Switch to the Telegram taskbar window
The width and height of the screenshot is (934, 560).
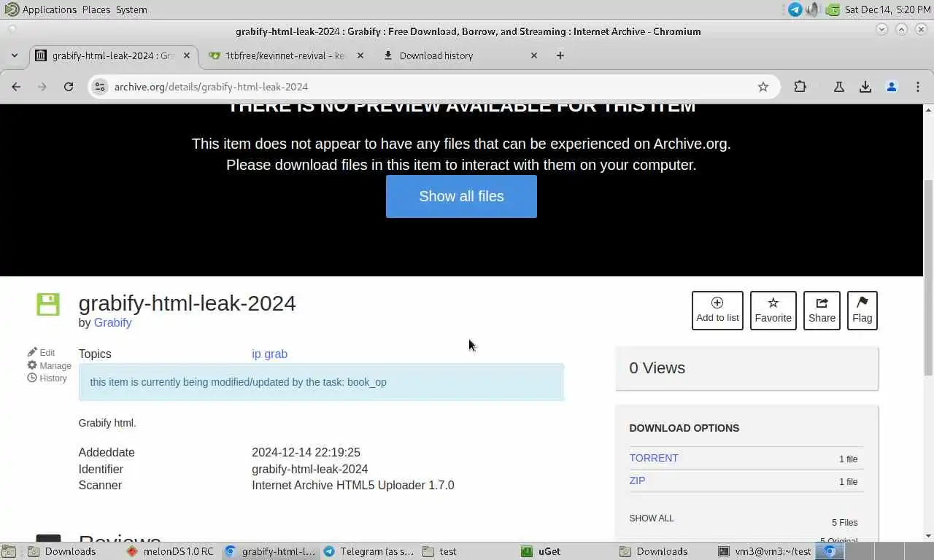coord(368,551)
